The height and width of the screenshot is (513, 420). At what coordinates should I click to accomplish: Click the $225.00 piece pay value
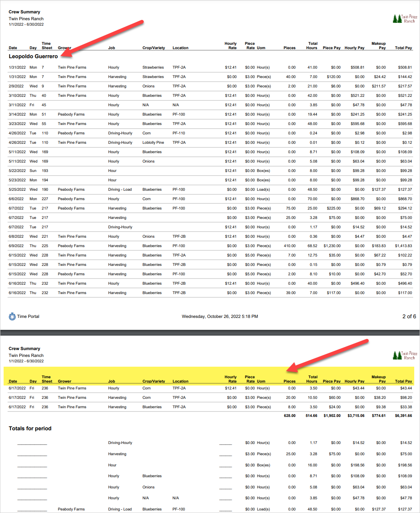(334, 208)
